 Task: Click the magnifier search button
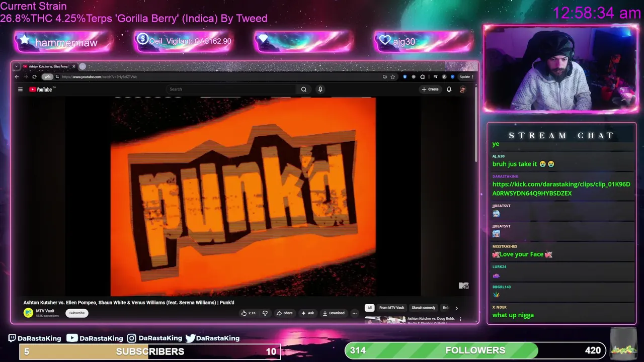(304, 89)
